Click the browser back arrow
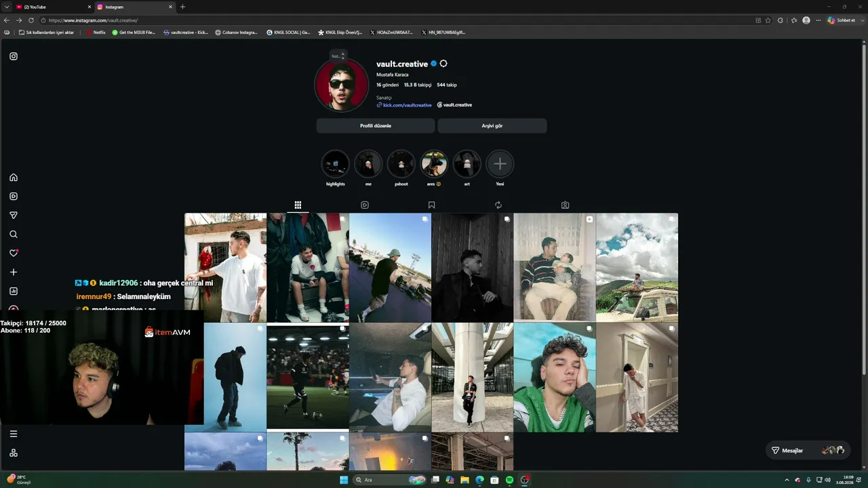 click(7, 20)
